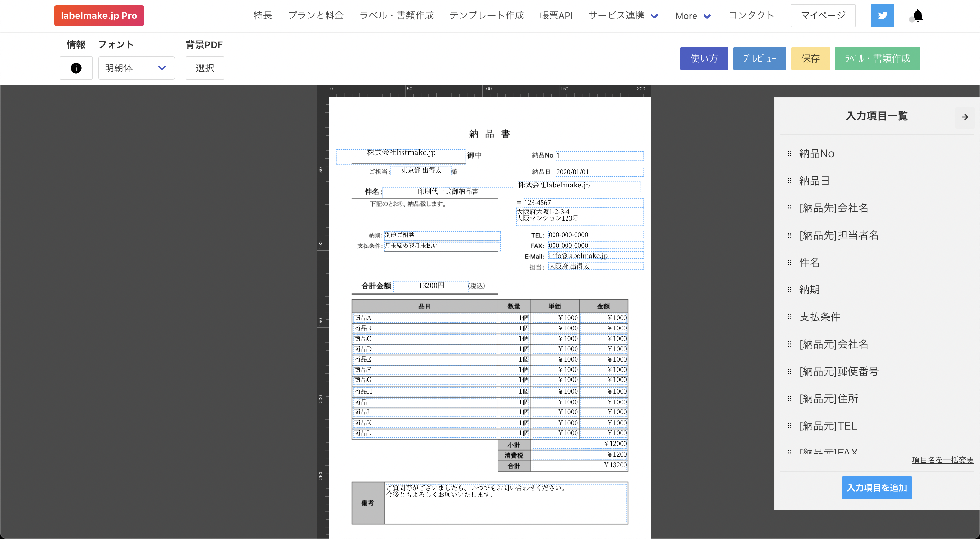Viewport: 980px width, 539px height.
Task: Open the 明朝体 font dropdown
Action: coord(136,68)
